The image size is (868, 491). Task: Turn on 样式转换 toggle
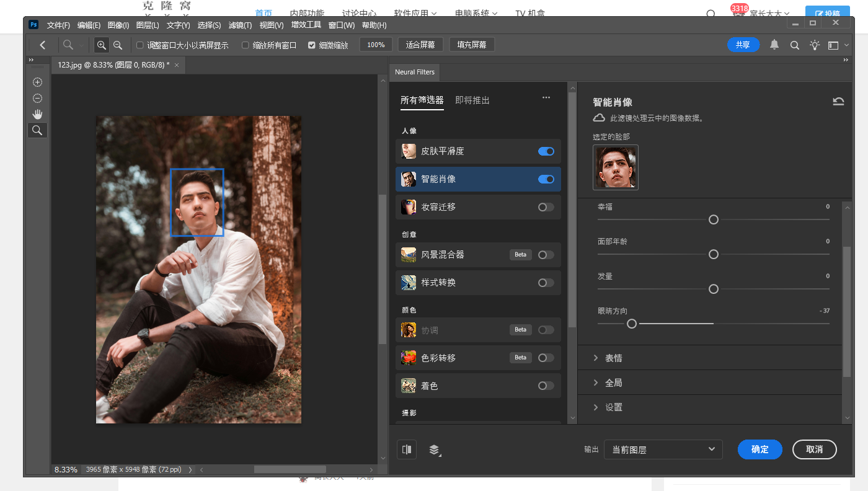click(546, 283)
